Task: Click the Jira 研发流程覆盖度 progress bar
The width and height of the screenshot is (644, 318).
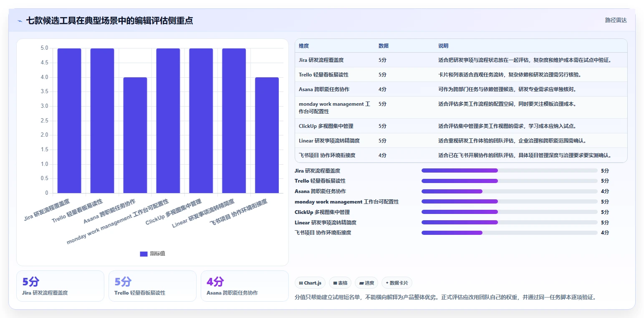Action: click(x=510, y=170)
